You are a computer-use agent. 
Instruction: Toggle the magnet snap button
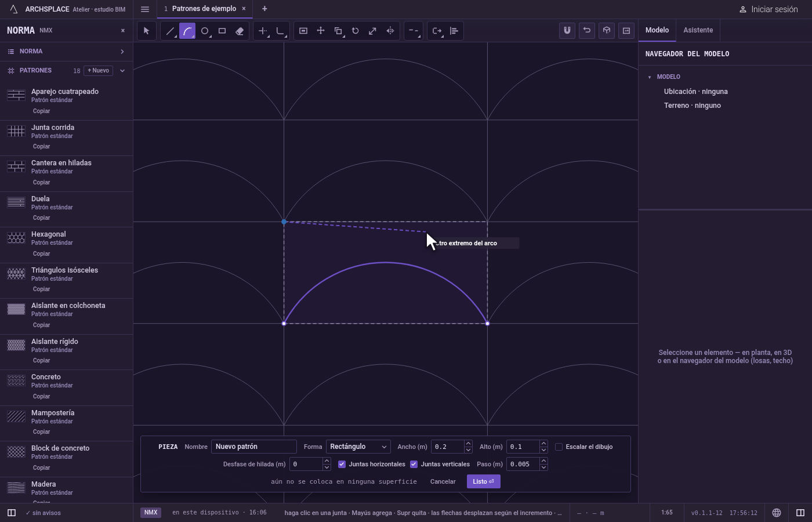coord(567,31)
